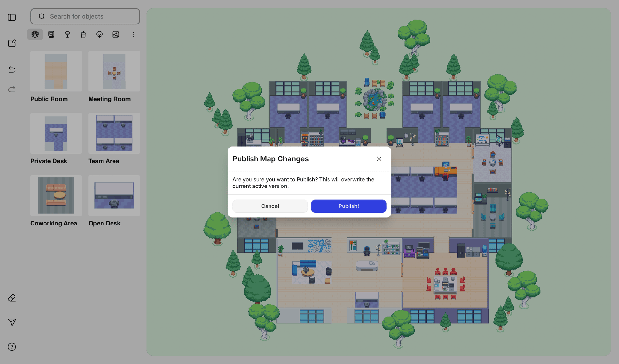Select the Coworking Area template
Viewport: 619px width, 364px height.
56,196
